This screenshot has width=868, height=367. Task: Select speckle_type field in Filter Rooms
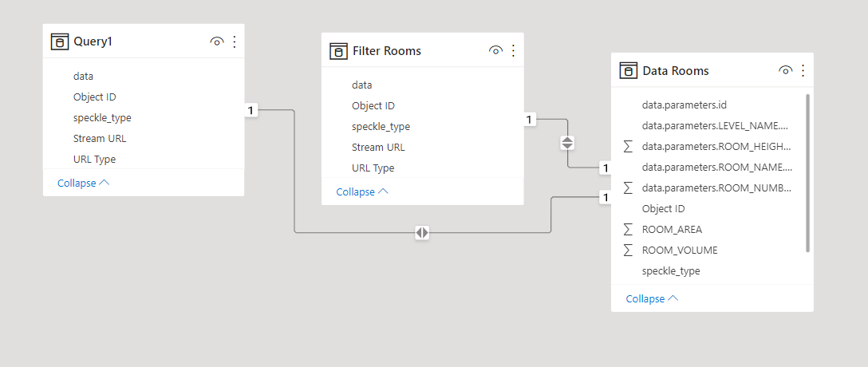381,126
